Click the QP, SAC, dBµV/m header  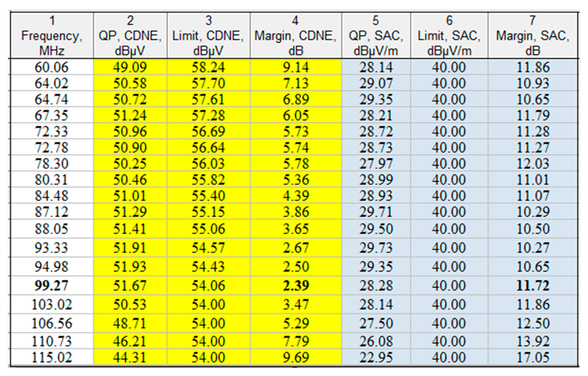point(376,36)
